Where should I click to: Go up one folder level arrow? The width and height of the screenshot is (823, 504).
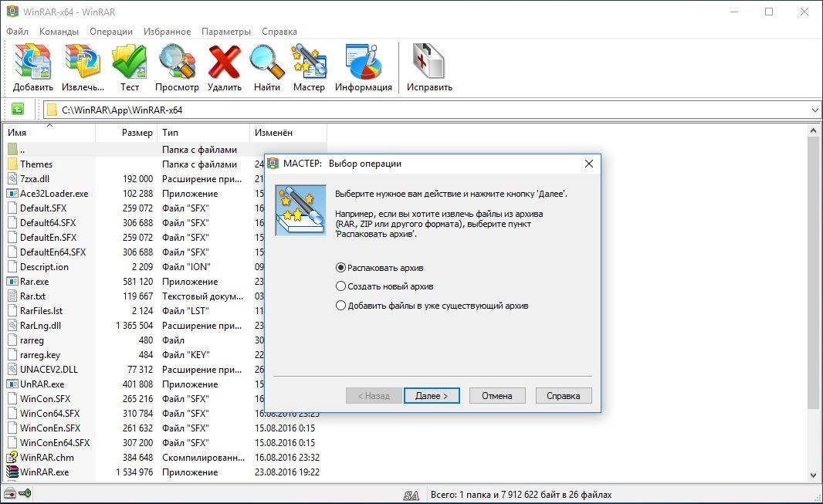coord(17,109)
